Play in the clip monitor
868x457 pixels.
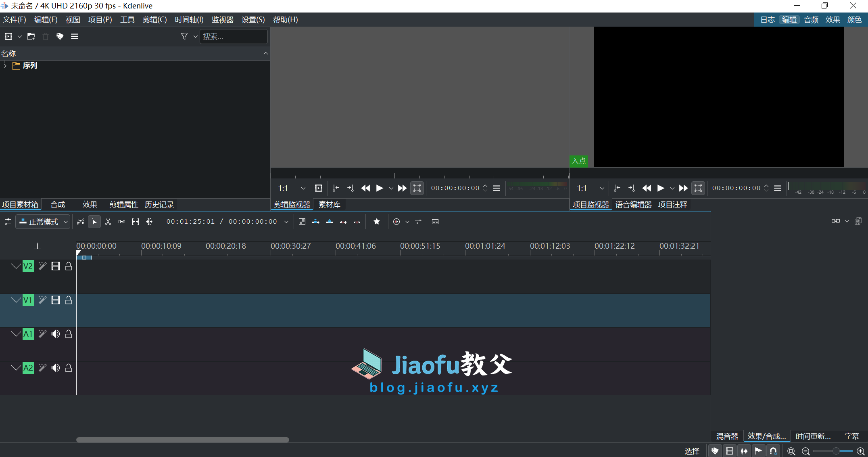click(x=380, y=188)
